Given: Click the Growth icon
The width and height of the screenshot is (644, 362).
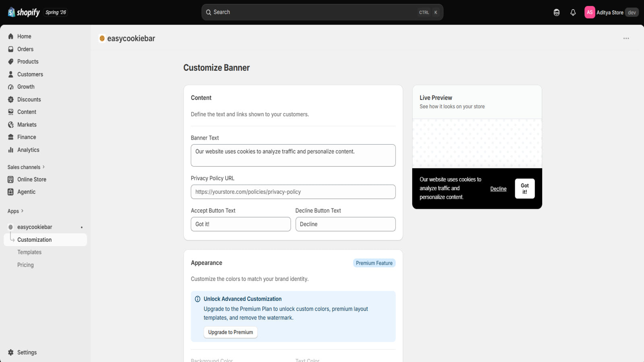Looking at the screenshot, I should click(x=11, y=87).
